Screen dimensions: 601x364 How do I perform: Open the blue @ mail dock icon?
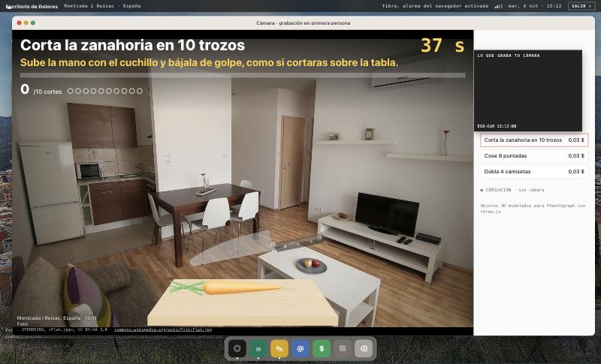[x=300, y=348]
